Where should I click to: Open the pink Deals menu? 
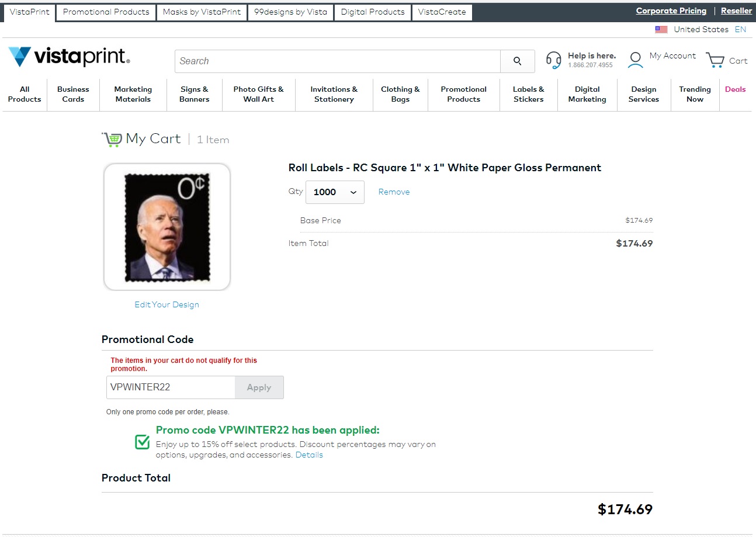coord(736,89)
